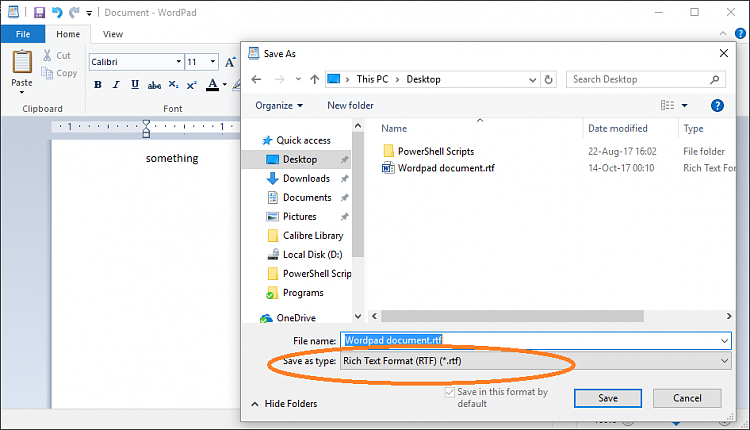The height and width of the screenshot is (430, 750).
Task: Apply the font color A button
Action: click(x=212, y=85)
